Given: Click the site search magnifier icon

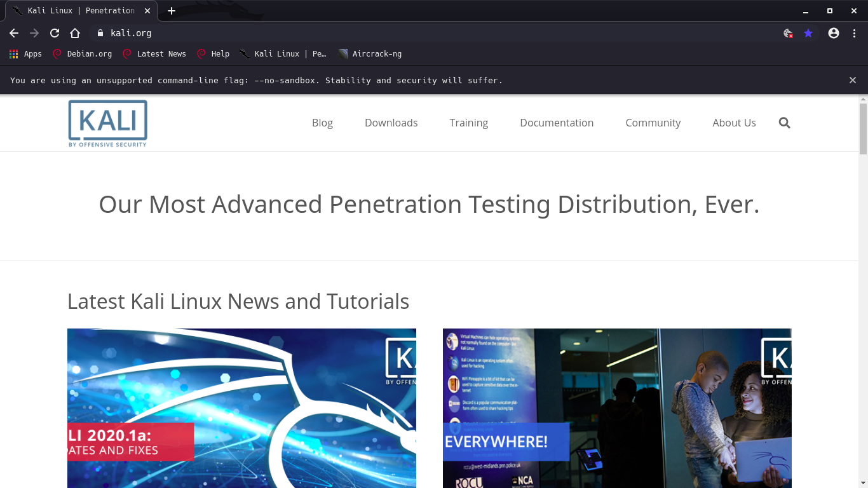Looking at the screenshot, I should point(784,123).
